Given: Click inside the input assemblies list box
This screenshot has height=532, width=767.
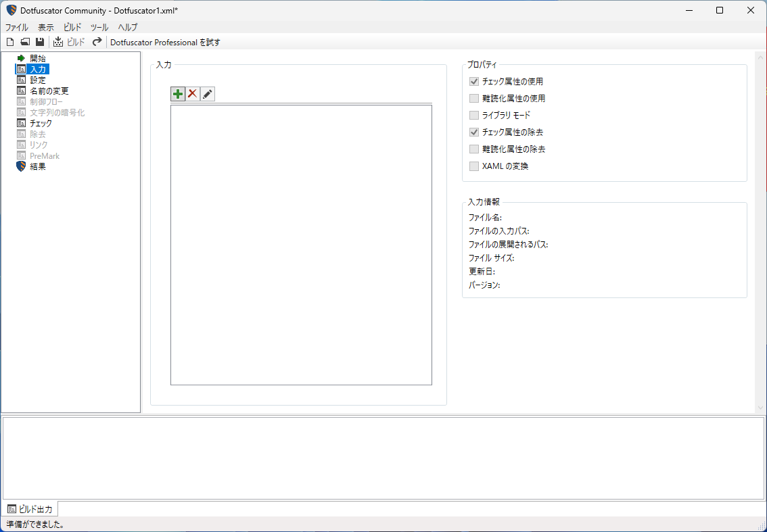Looking at the screenshot, I should click(302, 245).
